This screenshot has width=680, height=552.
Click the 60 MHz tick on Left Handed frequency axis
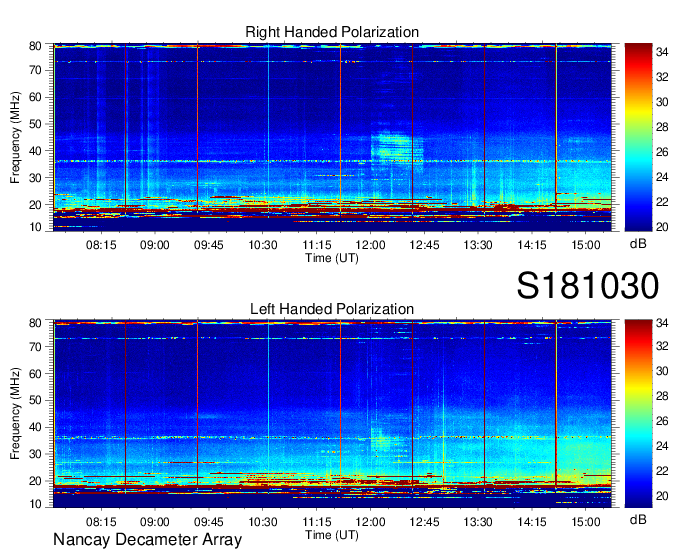coord(35,374)
